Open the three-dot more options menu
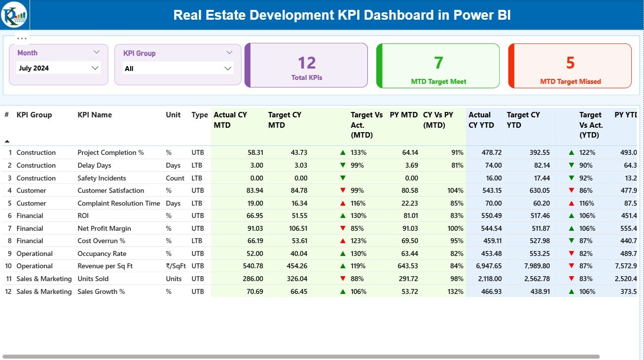 (x=22, y=38)
